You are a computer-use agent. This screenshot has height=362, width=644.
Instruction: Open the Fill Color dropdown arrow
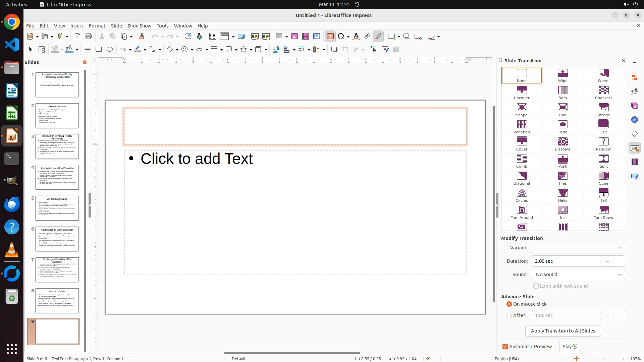[x=77, y=50]
